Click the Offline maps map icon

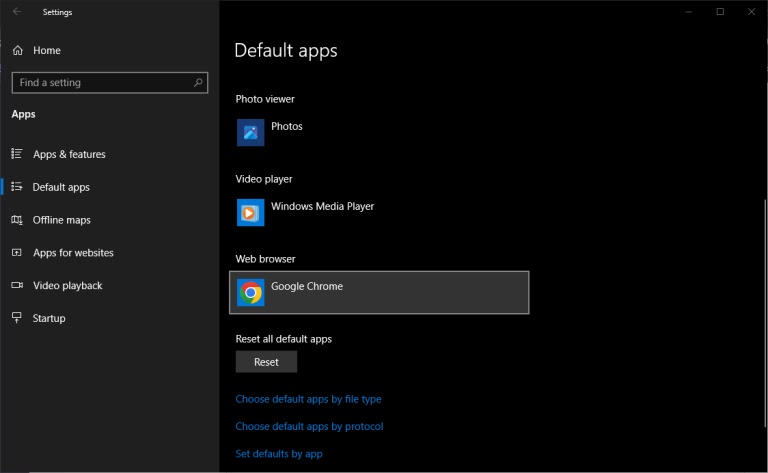pyautogui.click(x=17, y=219)
